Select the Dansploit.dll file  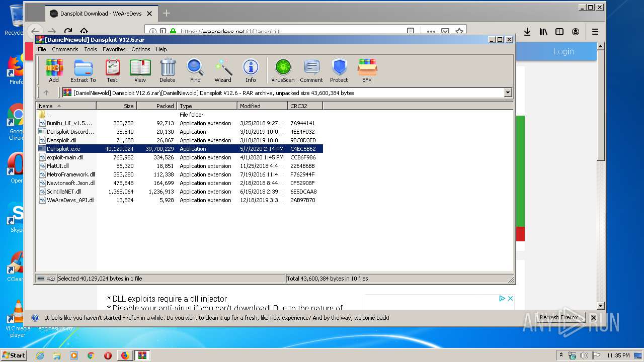[180, 140]
